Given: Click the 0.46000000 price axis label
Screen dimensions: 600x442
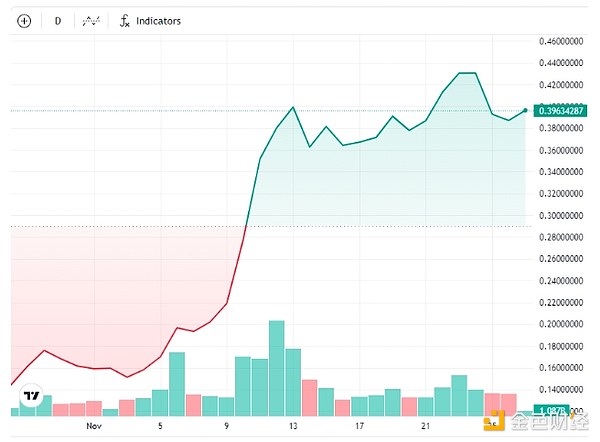Looking at the screenshot, I should tap(561, 42).
